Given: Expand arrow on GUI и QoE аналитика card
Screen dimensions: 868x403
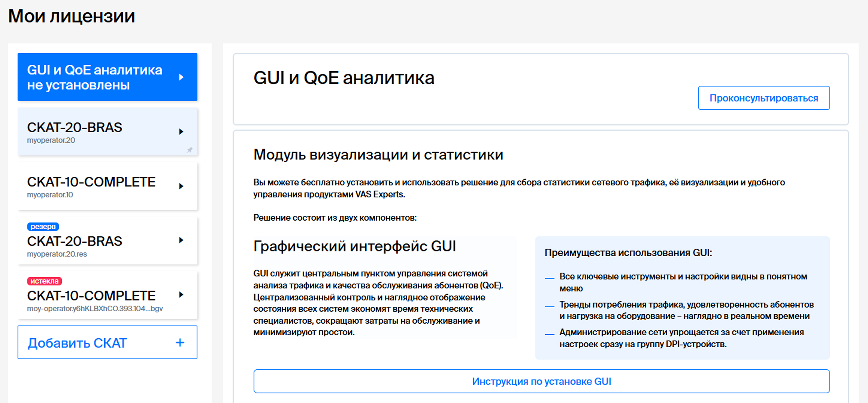Looking at the screenshot, I should (181, 77).
